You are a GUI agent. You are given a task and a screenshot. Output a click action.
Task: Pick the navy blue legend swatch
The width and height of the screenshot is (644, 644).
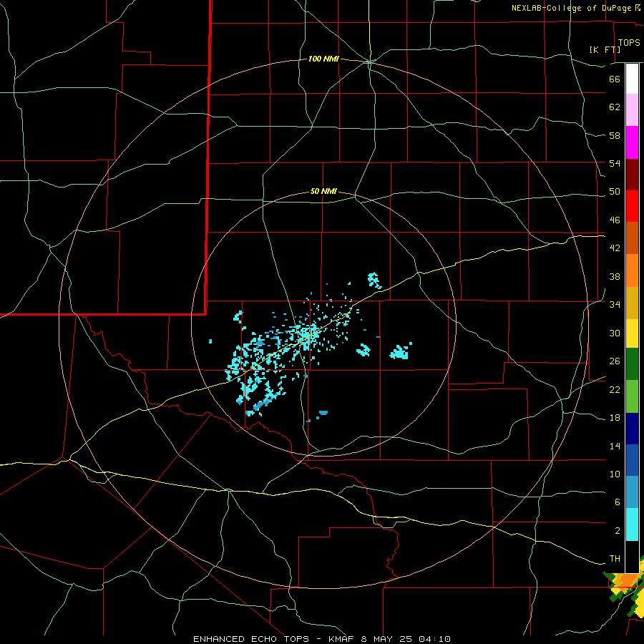(x=632, y=429)
